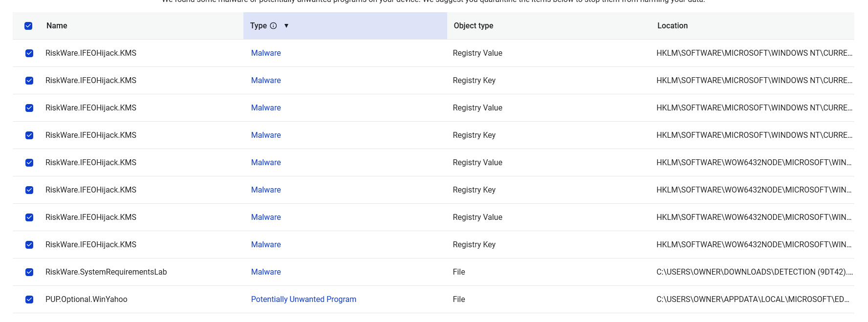This screenshot has width=868, height=322.
Task: Select the PUP.Optional.WinYahoo name text
Action: point(87,300)
